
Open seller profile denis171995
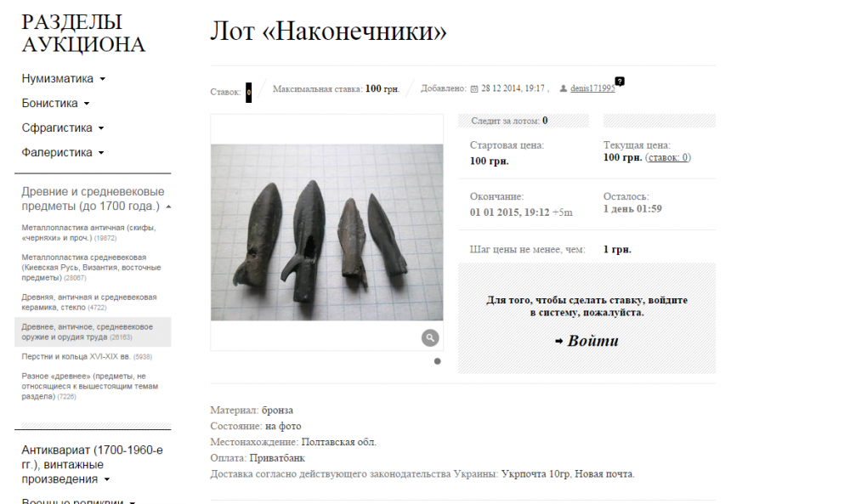tap(592, 88)
